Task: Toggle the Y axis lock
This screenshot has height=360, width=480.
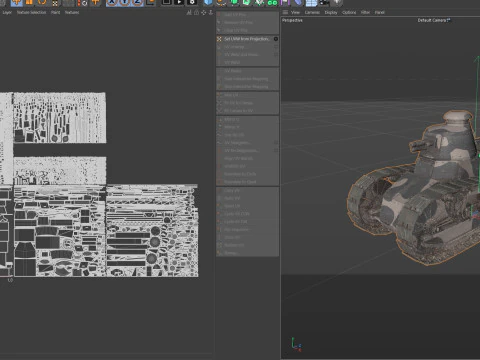Action: 124,3
